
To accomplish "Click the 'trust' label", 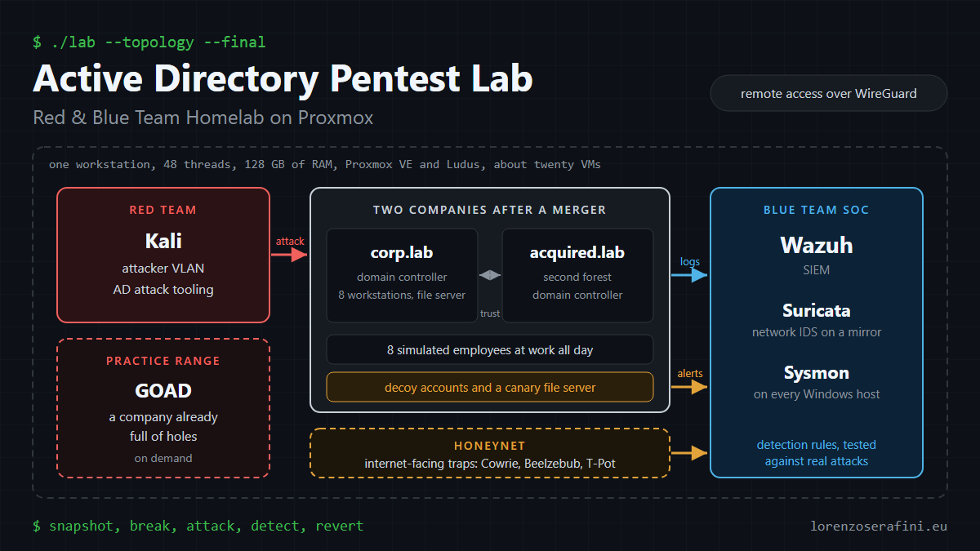I will (490, 313).
